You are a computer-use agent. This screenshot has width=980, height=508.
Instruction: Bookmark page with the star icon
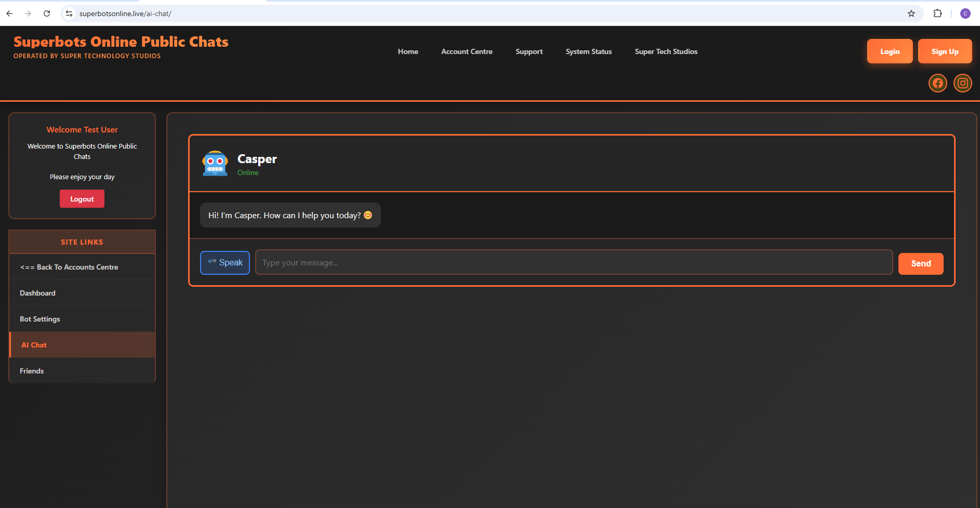point(911,14)
